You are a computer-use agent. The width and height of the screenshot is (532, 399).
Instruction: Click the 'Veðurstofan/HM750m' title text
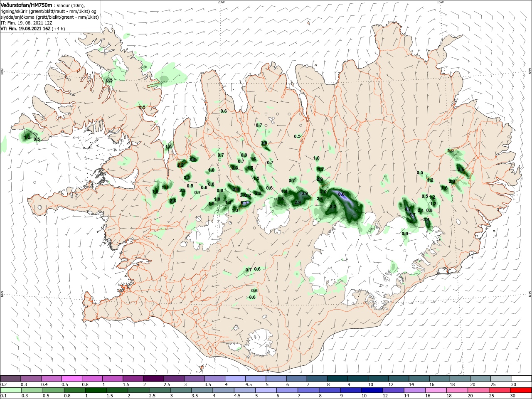pyautogui.click(x=26, y=5)
